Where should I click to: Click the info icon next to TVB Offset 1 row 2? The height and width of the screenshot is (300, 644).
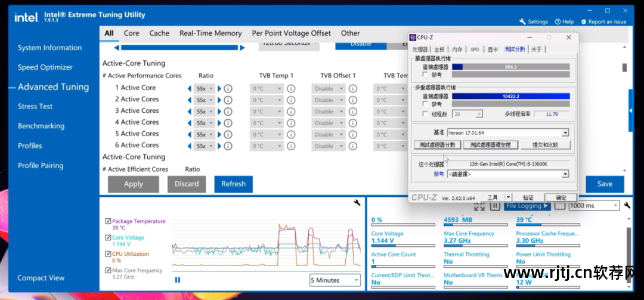point(352,100)
